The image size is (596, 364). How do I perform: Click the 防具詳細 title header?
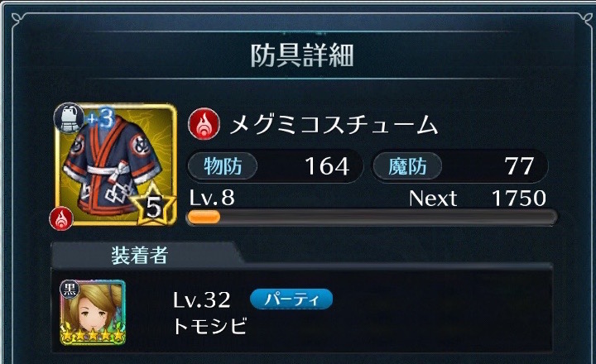click(302, 55)
